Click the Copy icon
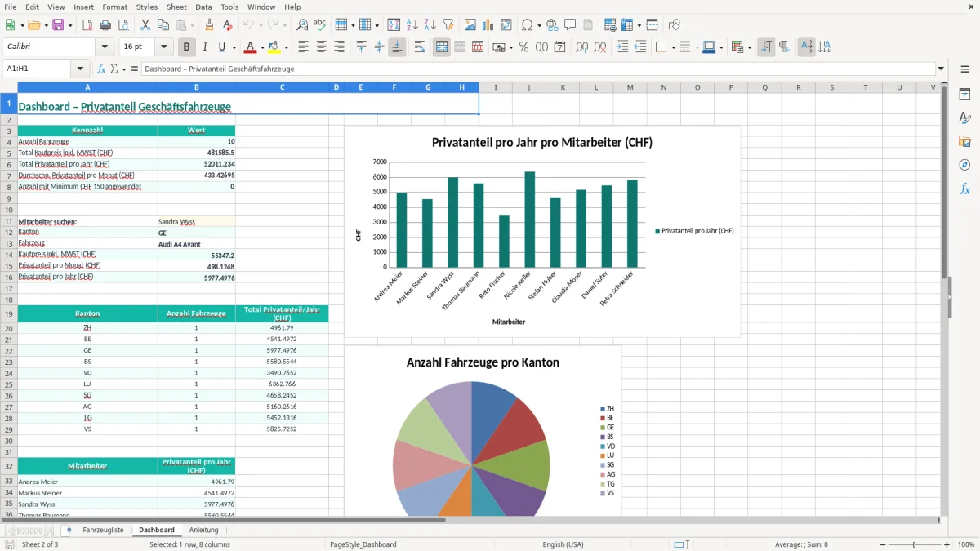Image resolution: width=980 pixels, height=551 pixels. [x=163, y=25]
